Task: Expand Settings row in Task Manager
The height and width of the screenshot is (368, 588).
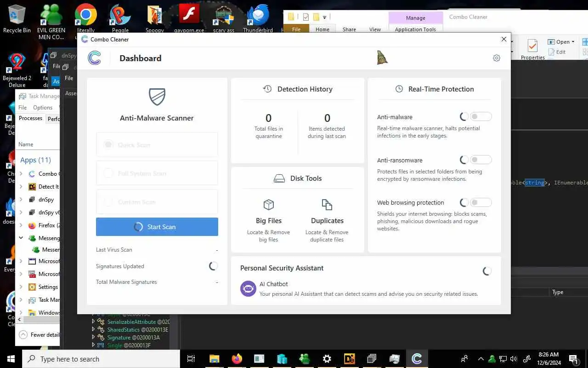Action: (21, 287)
